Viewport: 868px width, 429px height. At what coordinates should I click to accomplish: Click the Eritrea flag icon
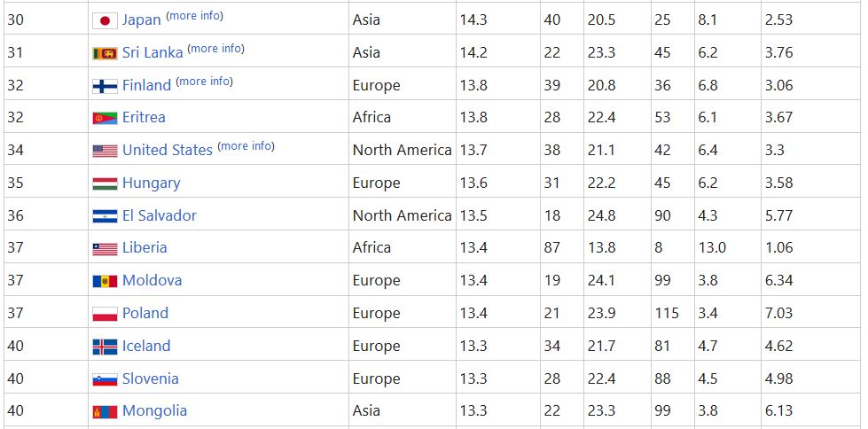(105, 118)
